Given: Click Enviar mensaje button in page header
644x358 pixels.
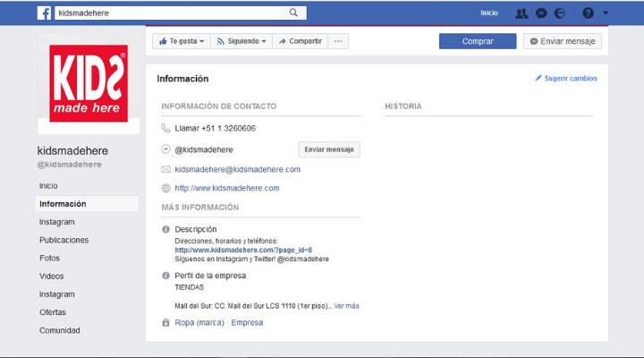Looking at the screenshot, I should coord(563,41).
